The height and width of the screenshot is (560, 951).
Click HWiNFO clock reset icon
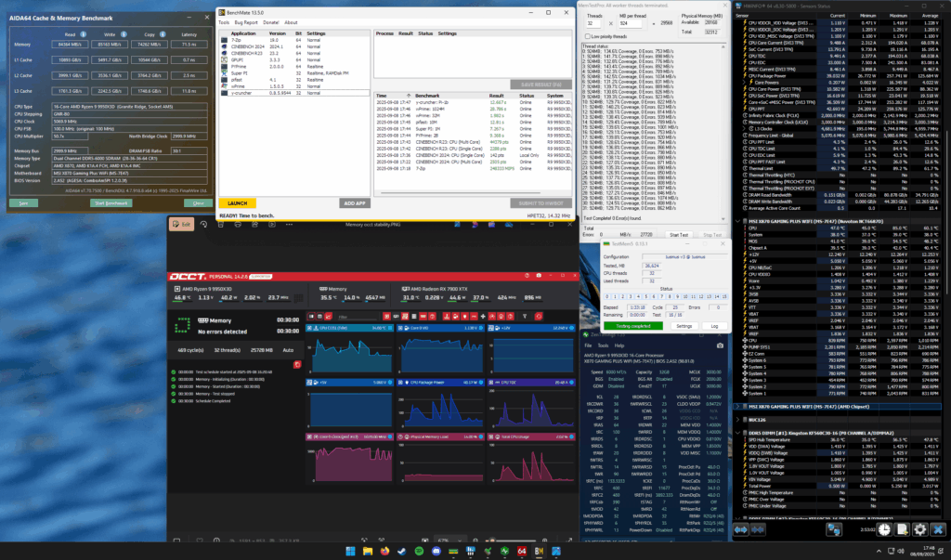884,529
